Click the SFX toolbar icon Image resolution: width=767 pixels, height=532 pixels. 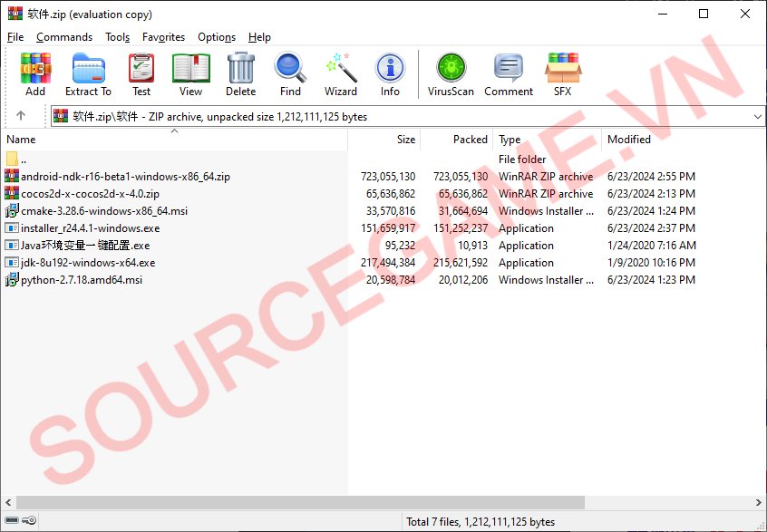point(562,73)
